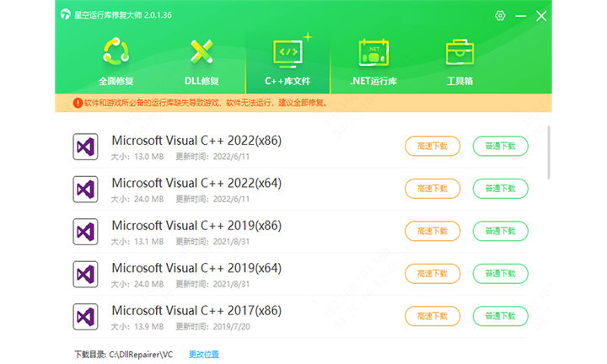Click the orange warning message text

(x=206, y=103)
